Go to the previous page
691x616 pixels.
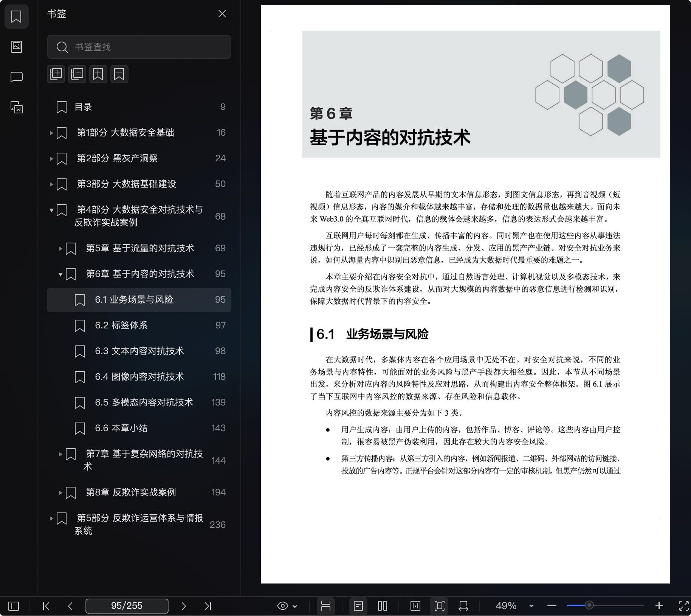point(70,606)
